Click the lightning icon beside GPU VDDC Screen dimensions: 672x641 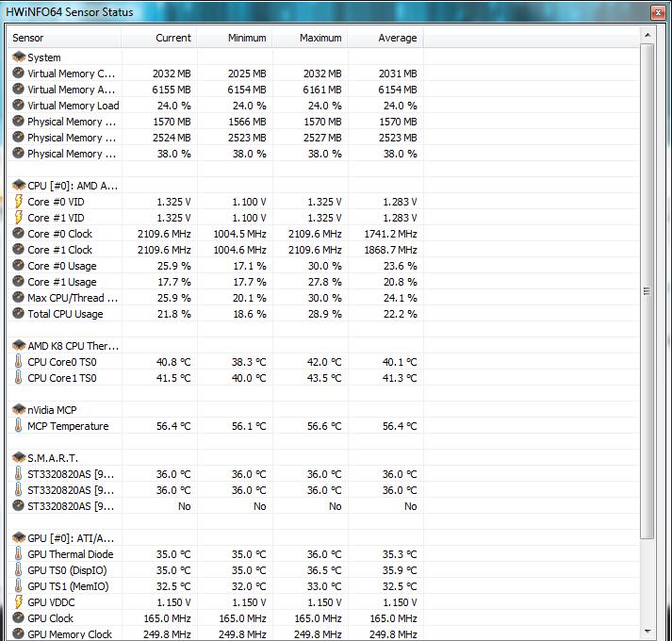(19, 602)
